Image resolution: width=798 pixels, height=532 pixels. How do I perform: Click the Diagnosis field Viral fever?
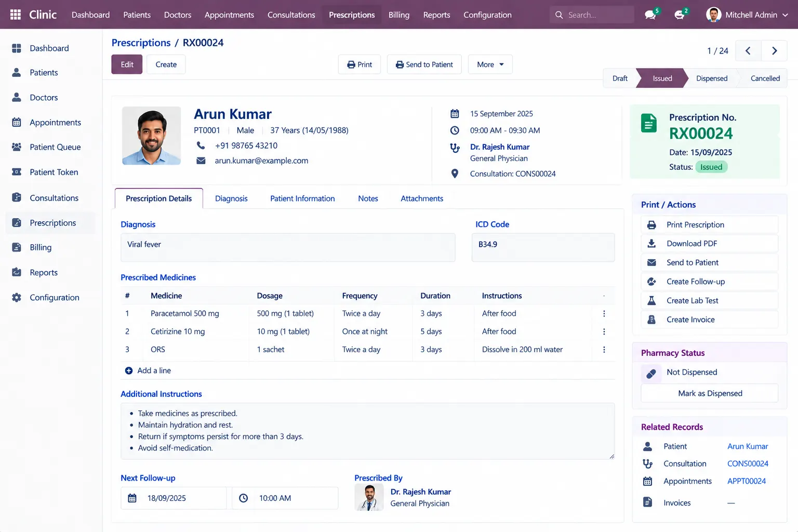[288, 247]
